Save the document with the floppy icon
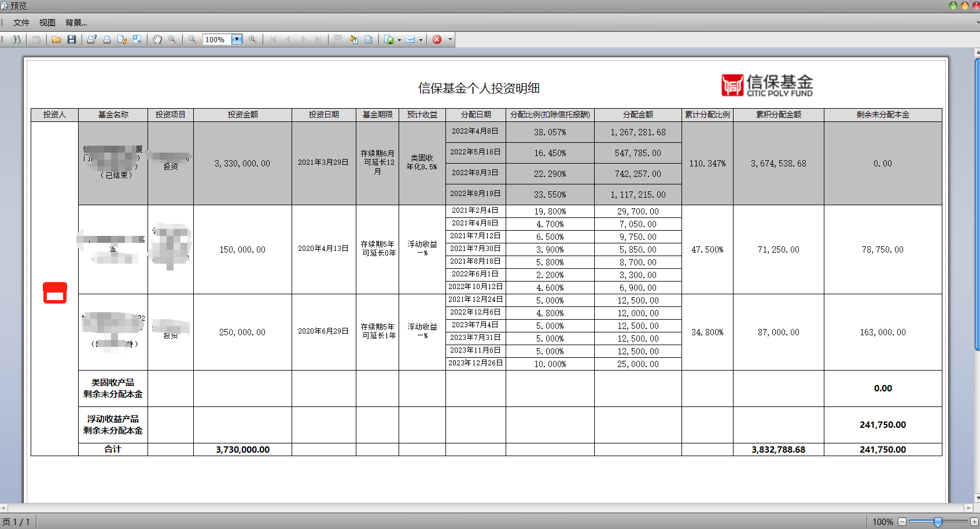This screenshot has width=980, height=529. [72, 39]
